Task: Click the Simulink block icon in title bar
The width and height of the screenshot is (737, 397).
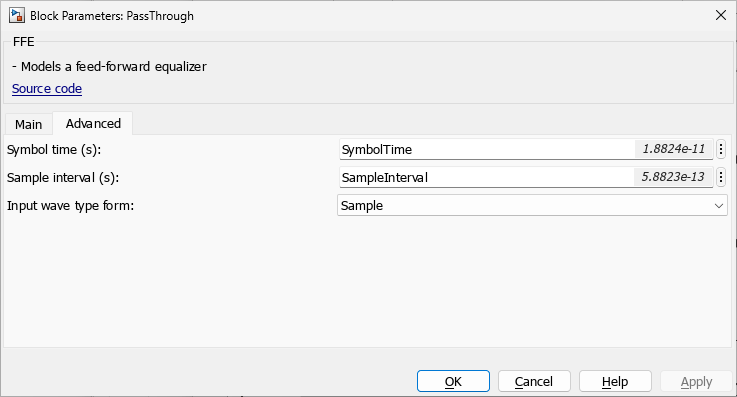Action: (x=16, y=16)
